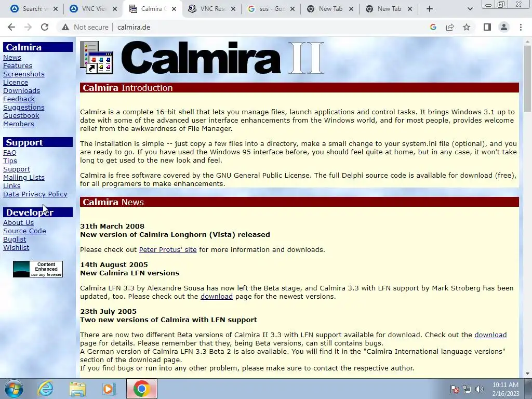Open the Screenshots link
Viewport: 532px width, 399px height.
pyautogui.click(x=24, y=74)
